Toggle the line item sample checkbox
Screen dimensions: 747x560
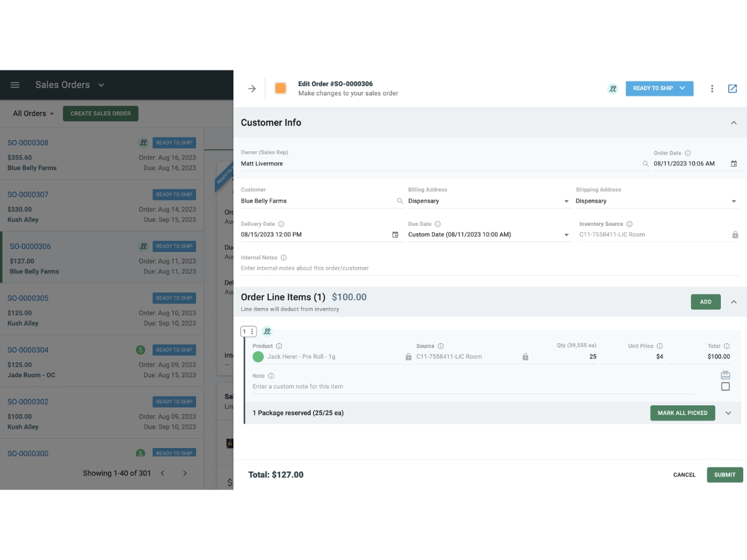(x=725, y=386)
